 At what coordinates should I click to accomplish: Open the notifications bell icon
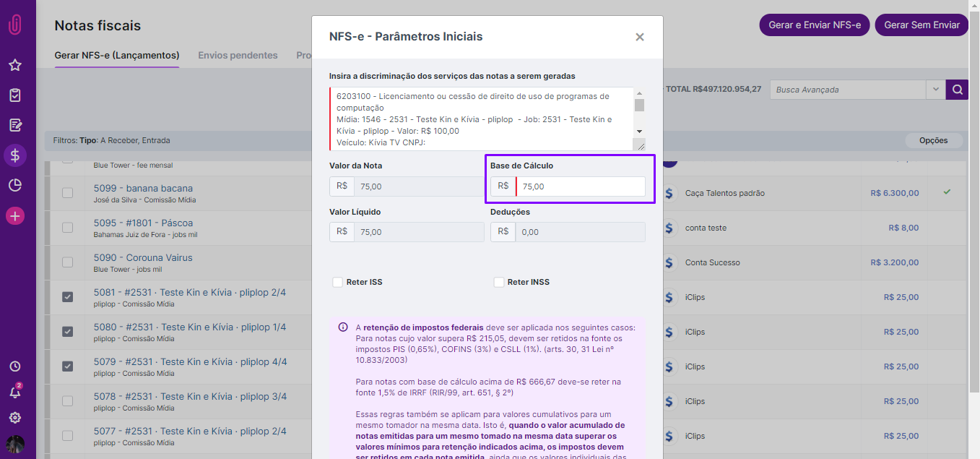pos(14,392)
